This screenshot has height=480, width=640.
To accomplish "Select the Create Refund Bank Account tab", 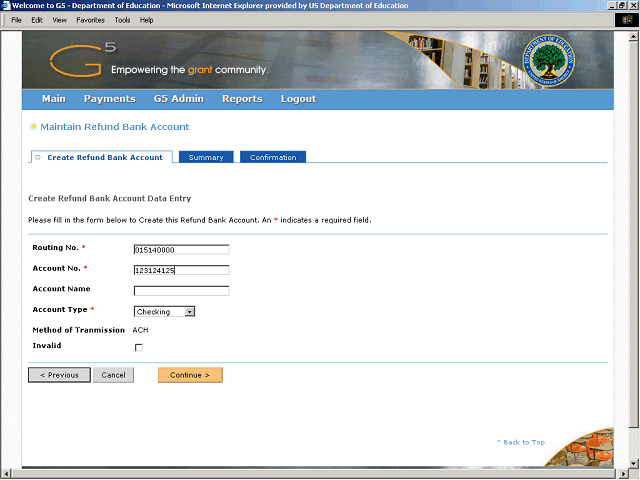I will point(102,157).
